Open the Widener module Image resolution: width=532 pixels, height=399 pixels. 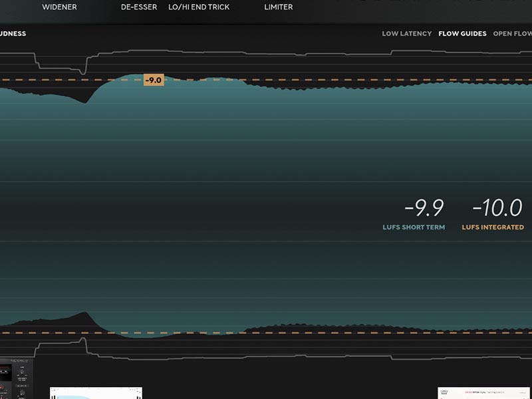point(59,7)
